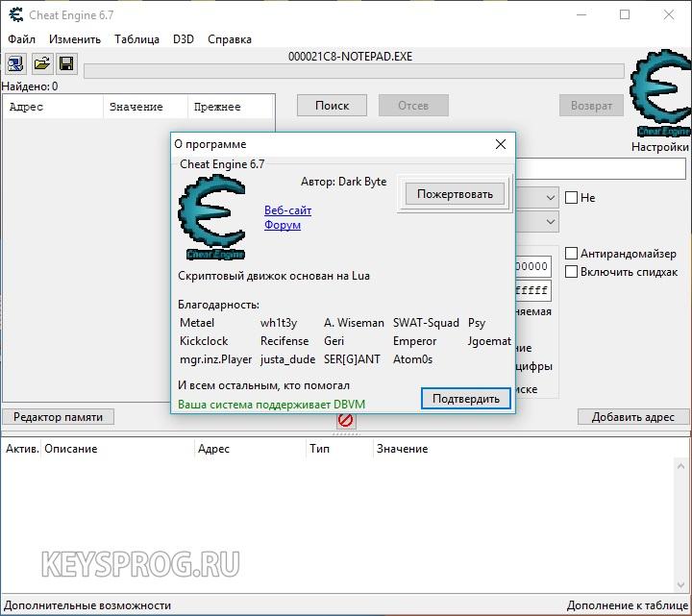692x616 pixels.
Task: Click the Поиск button
Action: [332, 106]
